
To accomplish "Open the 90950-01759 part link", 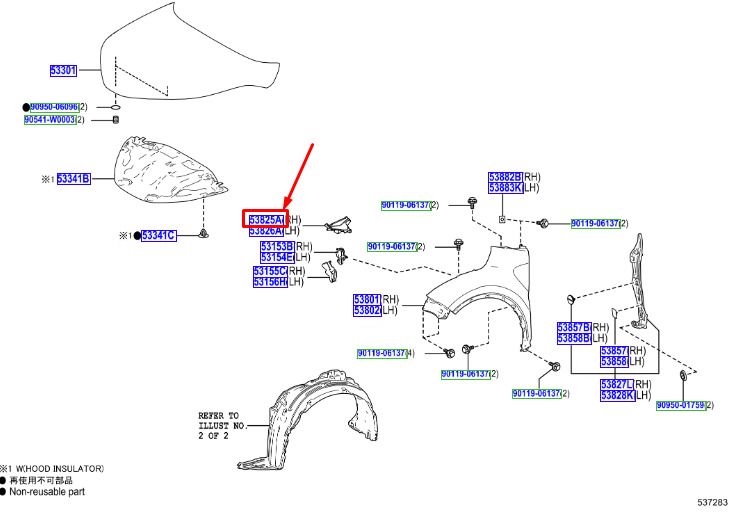I will point(681,405).
